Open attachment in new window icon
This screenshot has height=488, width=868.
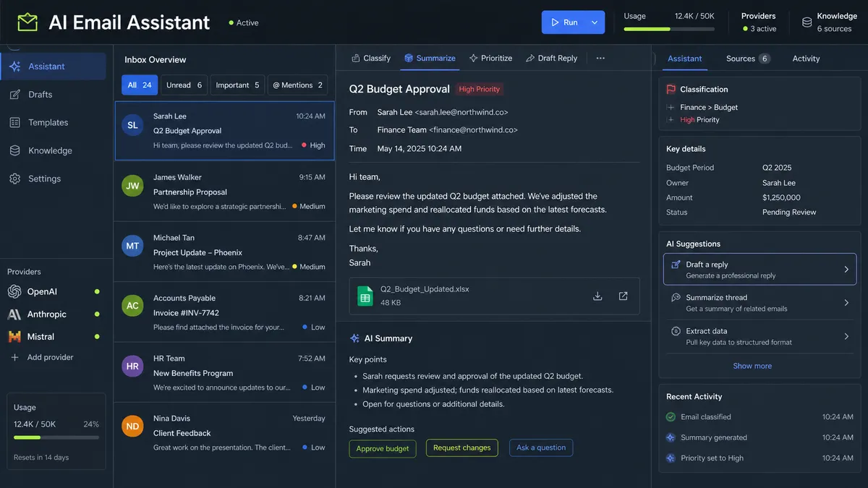tap(623, 296)
